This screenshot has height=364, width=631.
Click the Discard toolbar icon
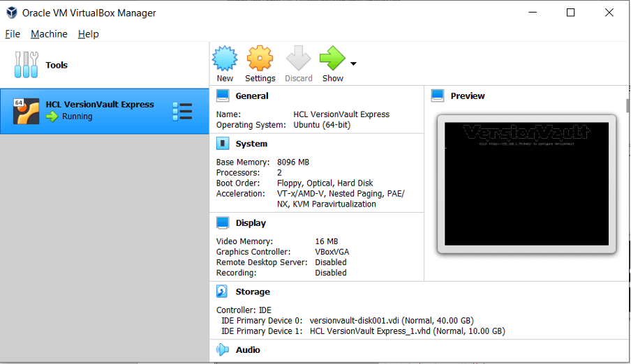coord(298,59)
